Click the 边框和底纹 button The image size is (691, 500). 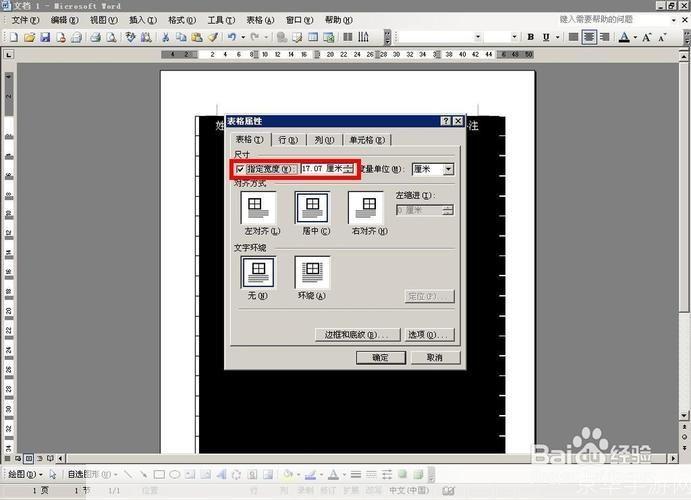pos(356,334)
